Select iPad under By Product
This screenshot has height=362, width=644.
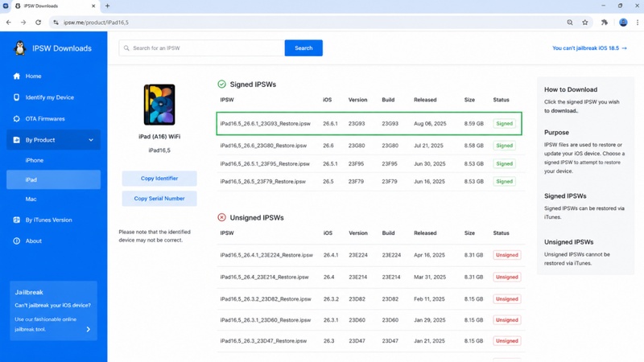[53, 179]
